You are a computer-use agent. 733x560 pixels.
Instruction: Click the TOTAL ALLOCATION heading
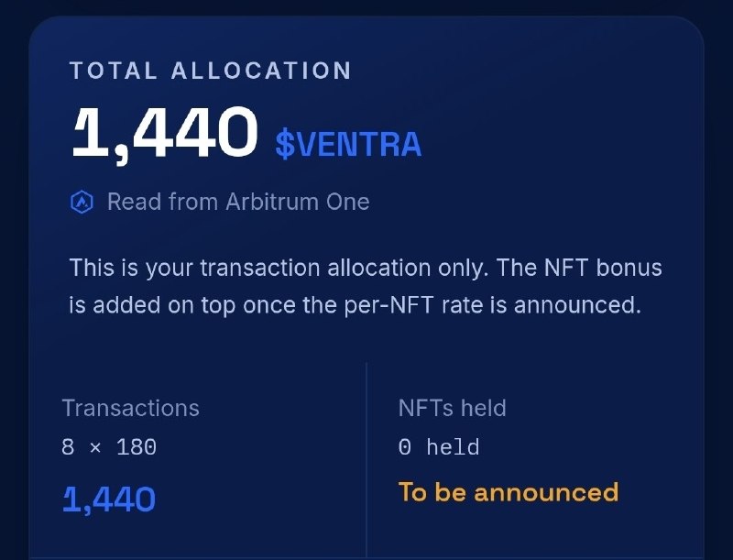(x=211, y=71)
